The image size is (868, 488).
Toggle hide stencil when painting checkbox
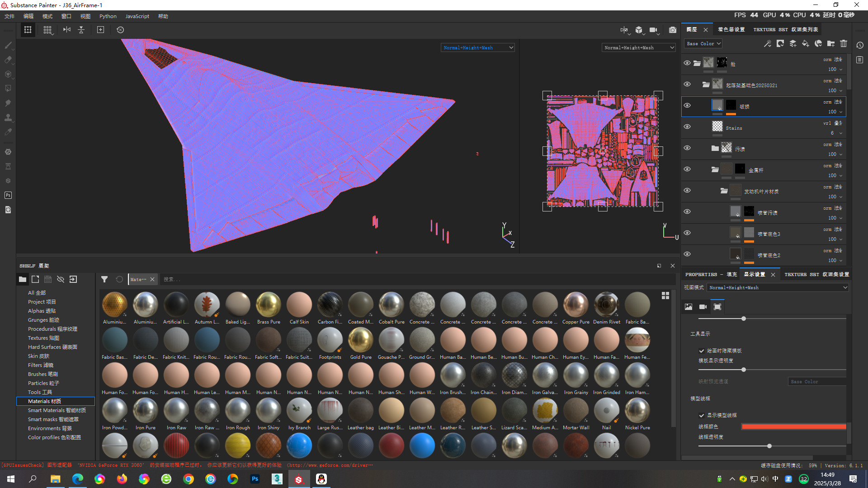(x=702, y=351)
